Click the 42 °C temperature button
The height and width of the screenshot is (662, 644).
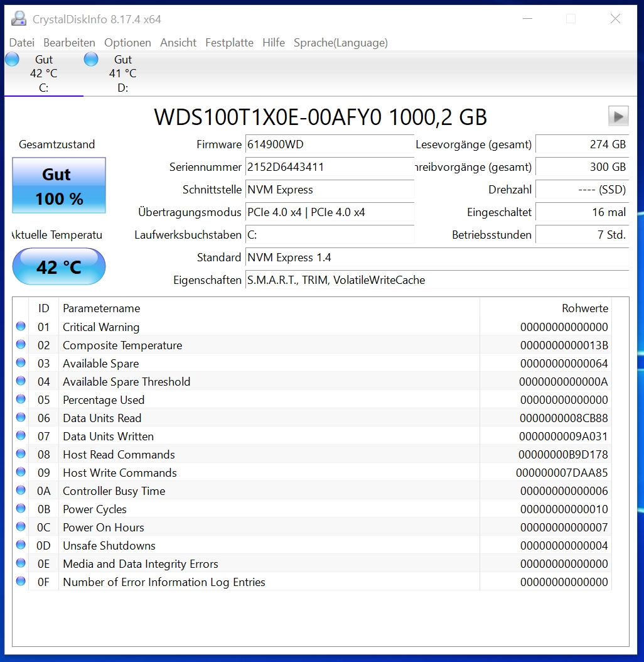[x=59, y=266]
